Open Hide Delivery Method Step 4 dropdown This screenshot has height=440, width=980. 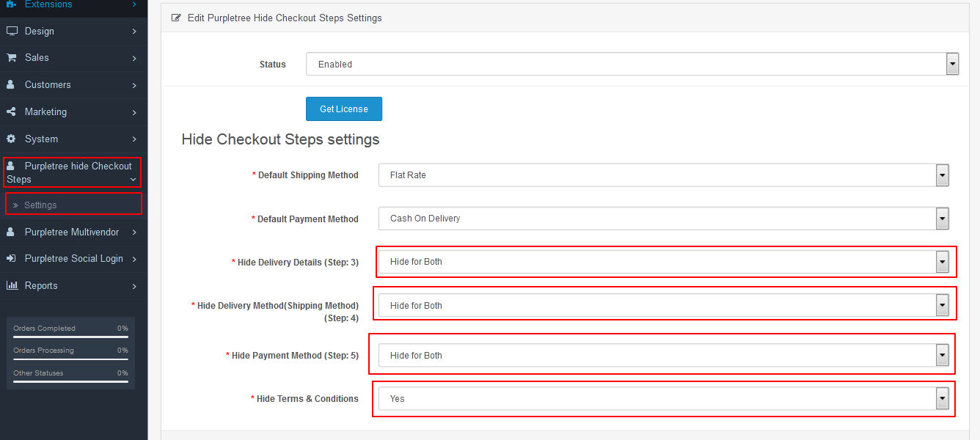click(x=664, y=306)
